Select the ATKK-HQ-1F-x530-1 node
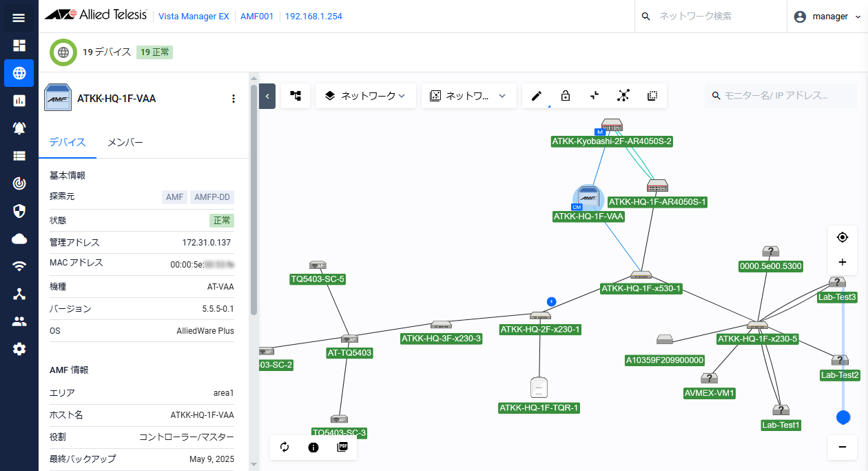The height and width of the screenshot is (471, 868). click(641, 276)
